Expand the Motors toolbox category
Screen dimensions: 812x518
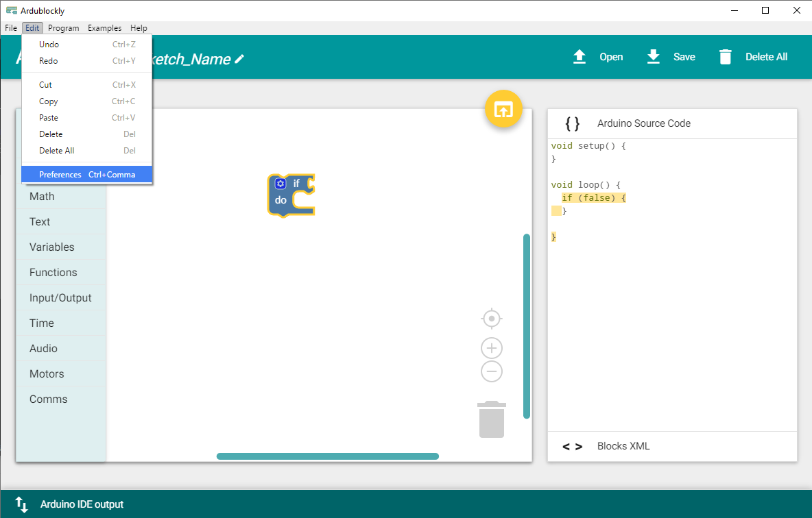(x=61, y=374)
